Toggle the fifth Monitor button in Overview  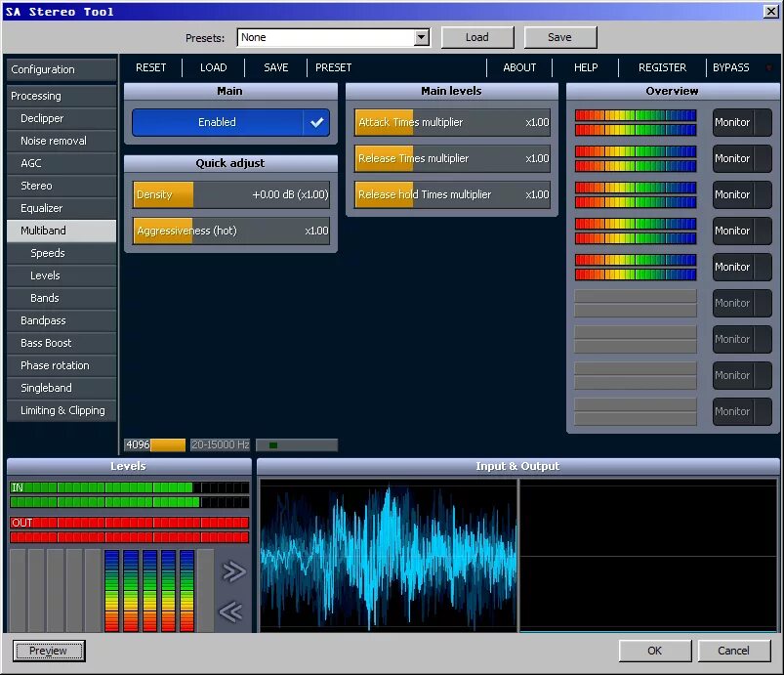click(x=742, y=267)
